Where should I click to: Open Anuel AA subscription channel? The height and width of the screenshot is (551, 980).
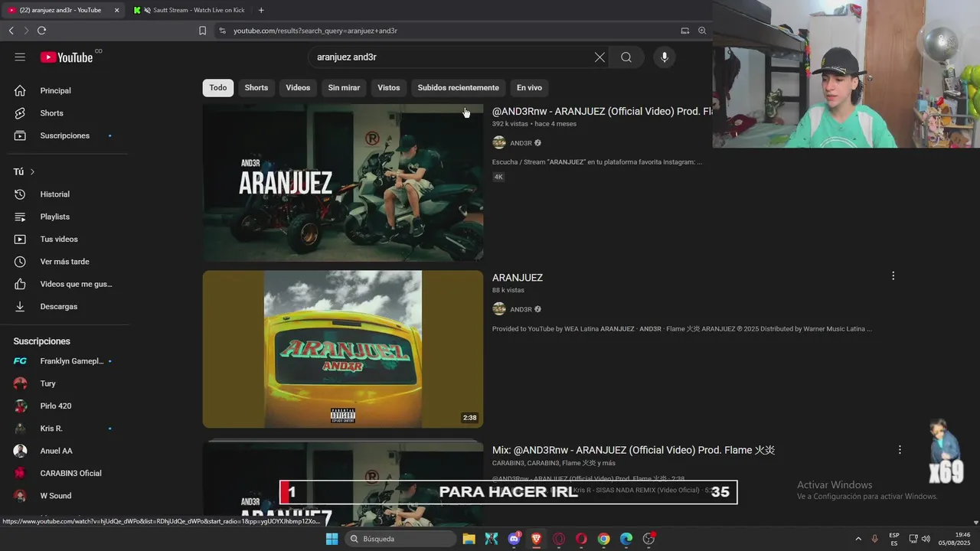(64, 451)
